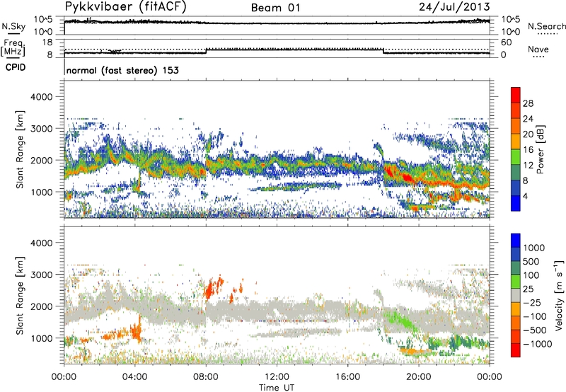Click the plot title "Pykkvibaer (fitACF)"
Screen dimensions: 566x392
pos(126,7)
